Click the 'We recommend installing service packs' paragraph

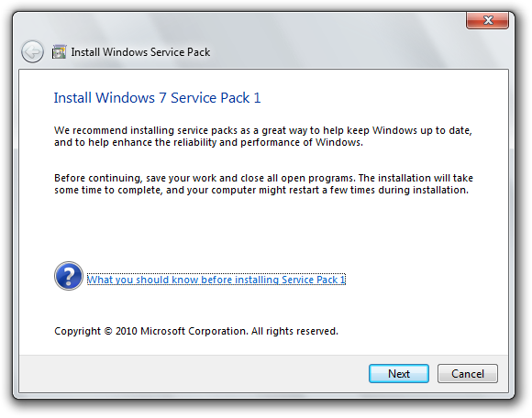coord(263,137)
